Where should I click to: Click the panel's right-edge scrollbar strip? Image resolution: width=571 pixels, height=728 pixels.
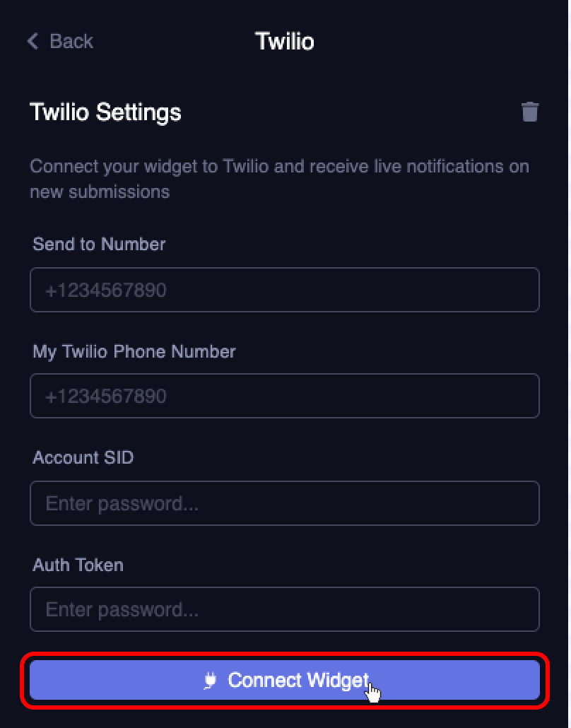click(x=569, y=364)
